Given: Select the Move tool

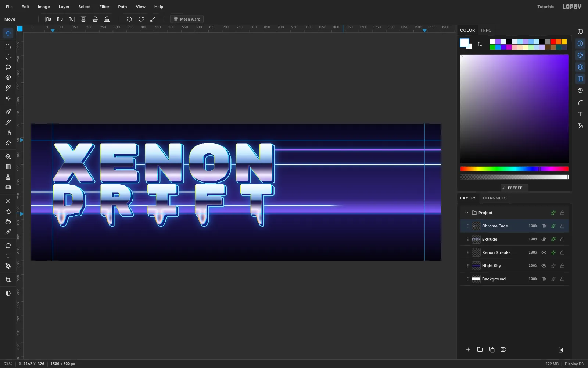Looking at the screenshot, I should (x=8, y=33).
